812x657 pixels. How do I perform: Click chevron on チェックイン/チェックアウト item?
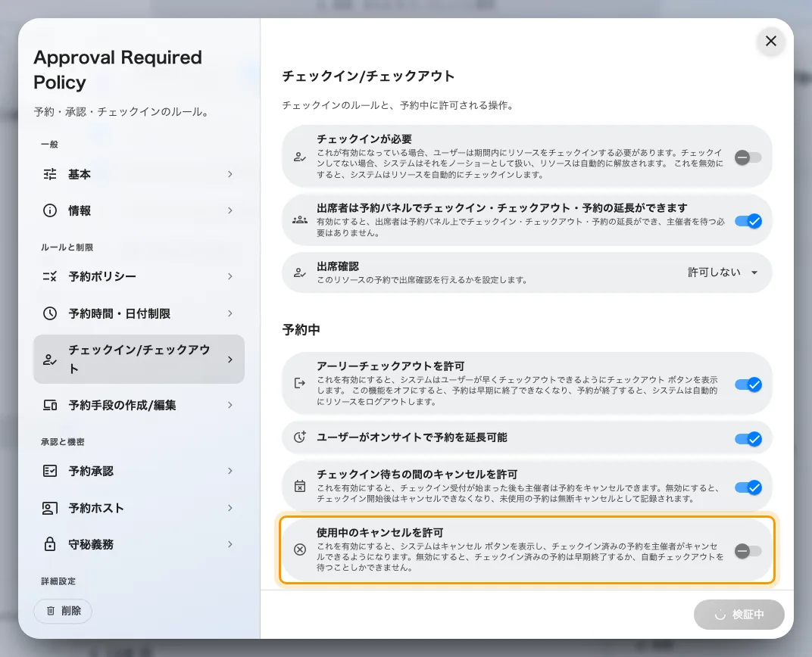(x=230, y=360)
